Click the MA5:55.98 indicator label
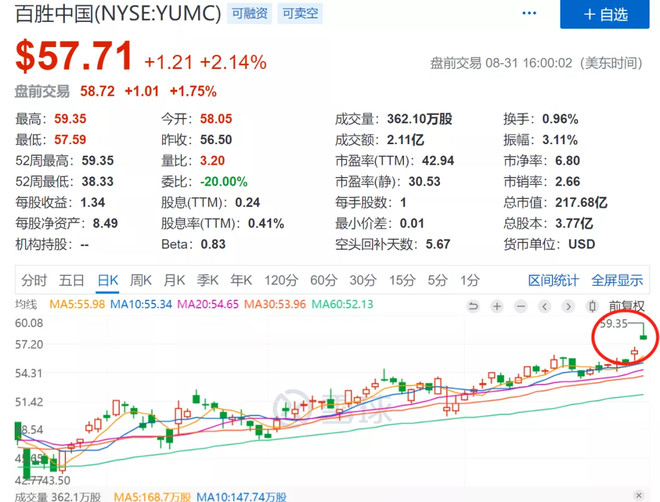The width and height of the screenshot is (660, 502). coord(77,304)
